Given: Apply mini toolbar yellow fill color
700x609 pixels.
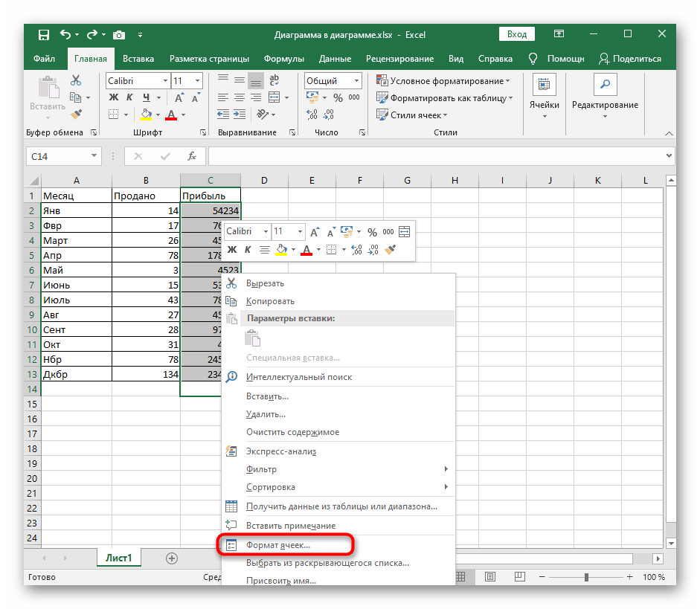Looking at the screenshot, I should tap(281, 249).
